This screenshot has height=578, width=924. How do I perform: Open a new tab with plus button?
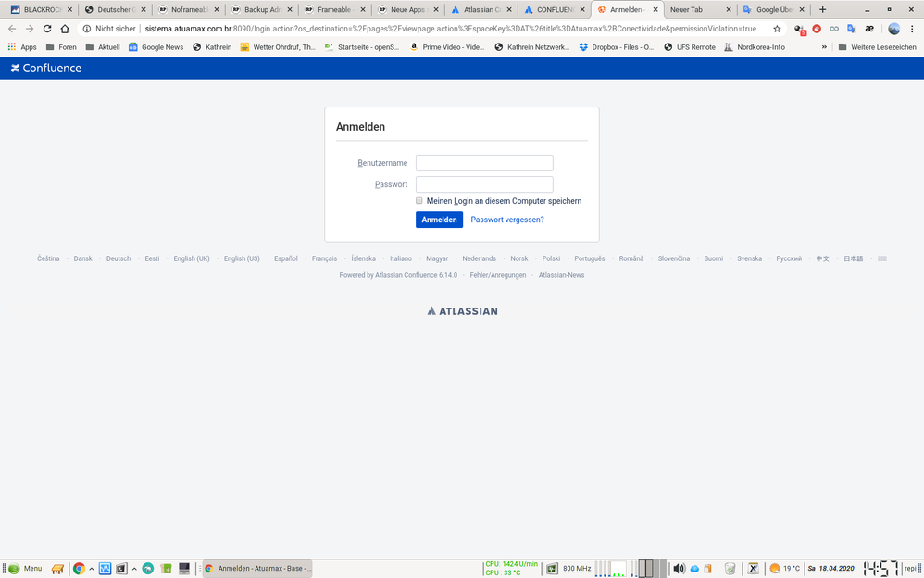click(x=823, y=9)
